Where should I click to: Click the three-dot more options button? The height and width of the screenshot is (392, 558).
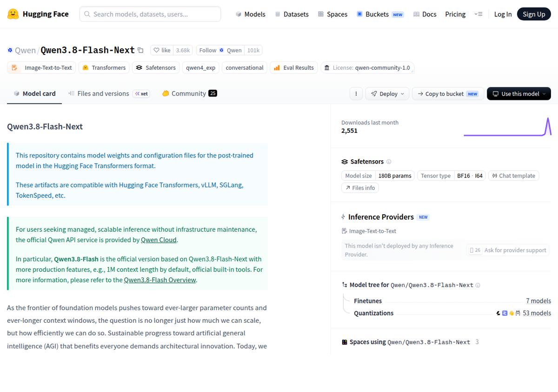coord(356,94)
